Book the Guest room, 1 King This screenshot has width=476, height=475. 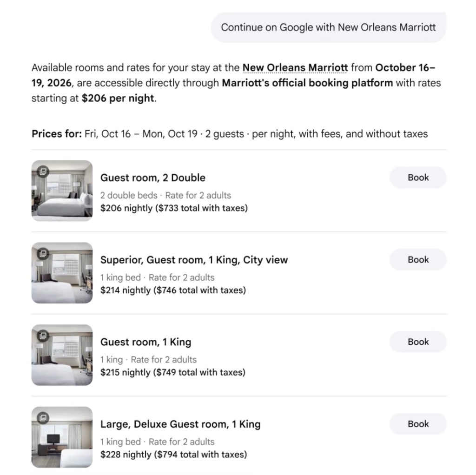click(x=418, y=342)
